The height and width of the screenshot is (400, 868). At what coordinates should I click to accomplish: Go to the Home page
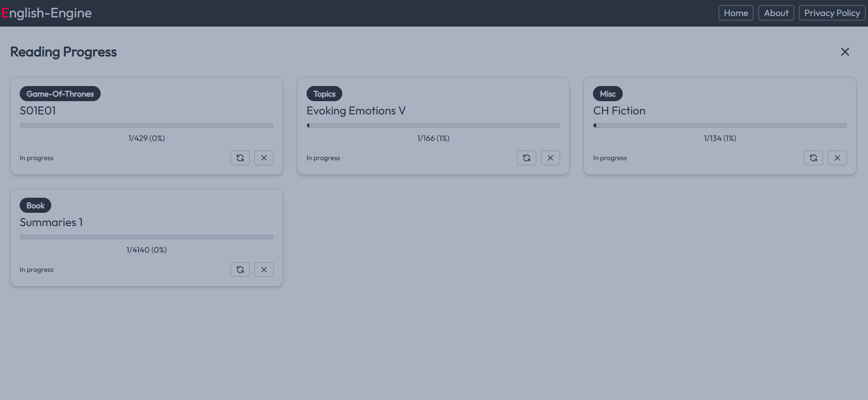(x=736, y=13)
